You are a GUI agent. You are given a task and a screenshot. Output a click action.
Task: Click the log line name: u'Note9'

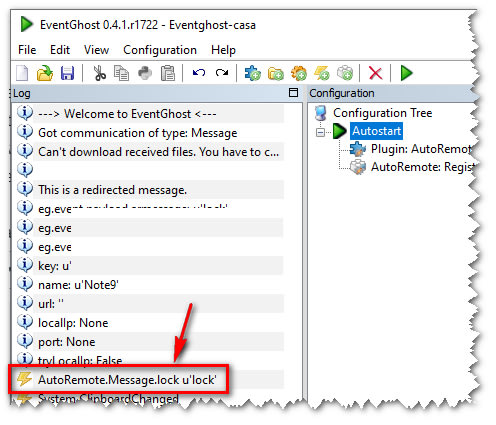(78, 285)
